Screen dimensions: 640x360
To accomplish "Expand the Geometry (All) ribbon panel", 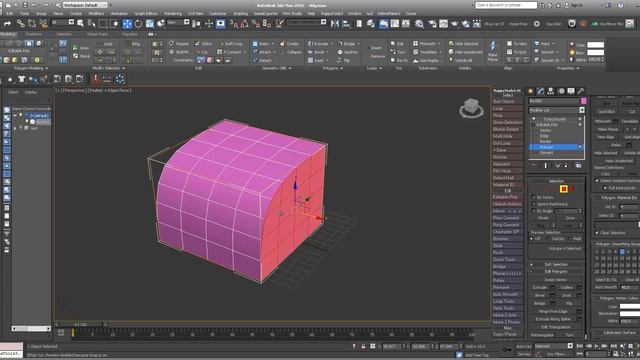I will click(x=276, y=68).
